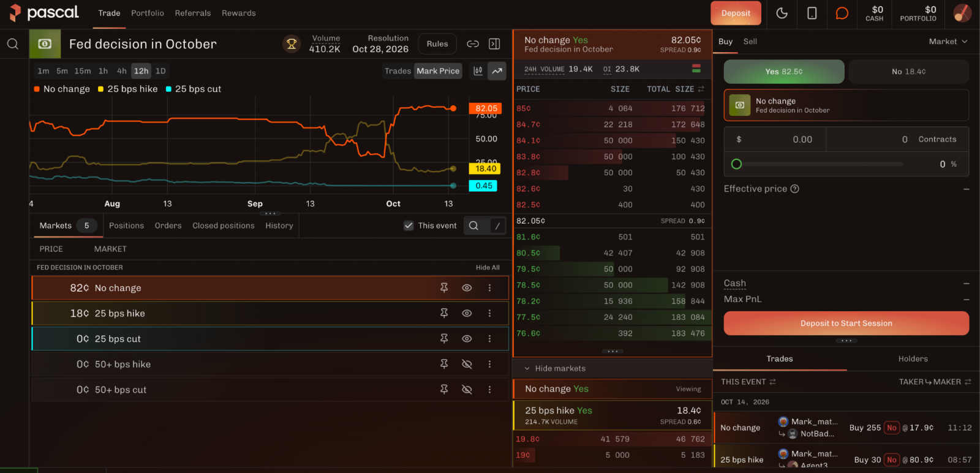Expand the 25 bps hike Yes order book

[x=612, y=415]
